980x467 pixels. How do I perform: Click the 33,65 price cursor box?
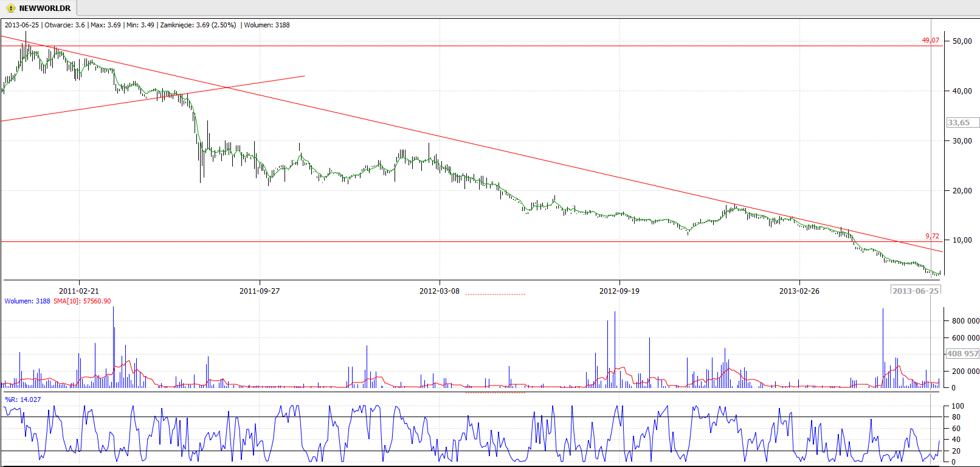(x=962, y=122)
